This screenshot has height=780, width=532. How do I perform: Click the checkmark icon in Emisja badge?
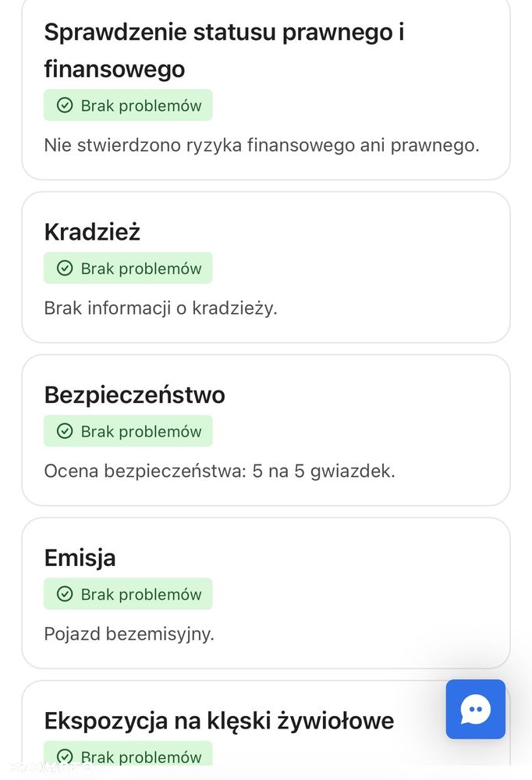[x=66, y=594]
